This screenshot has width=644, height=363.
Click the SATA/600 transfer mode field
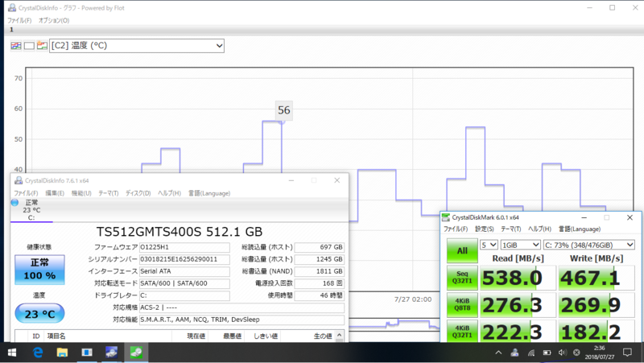[x=184, y=283]
